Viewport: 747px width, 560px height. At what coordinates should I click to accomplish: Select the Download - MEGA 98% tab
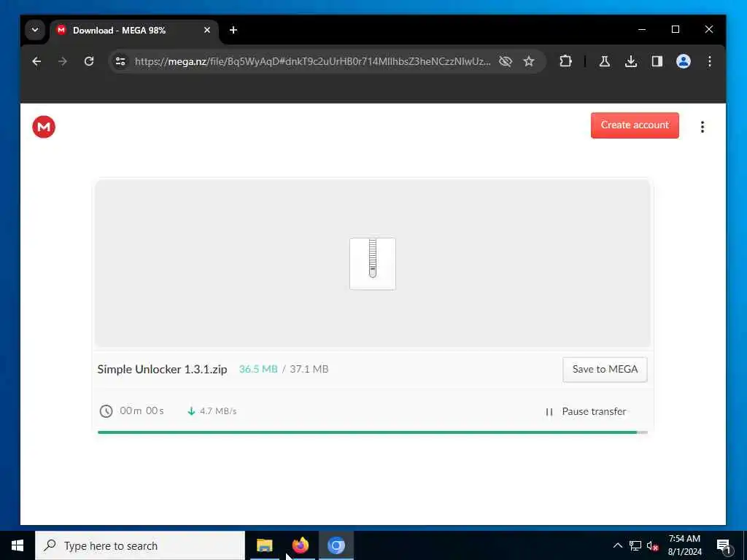(x=134, y=31)
